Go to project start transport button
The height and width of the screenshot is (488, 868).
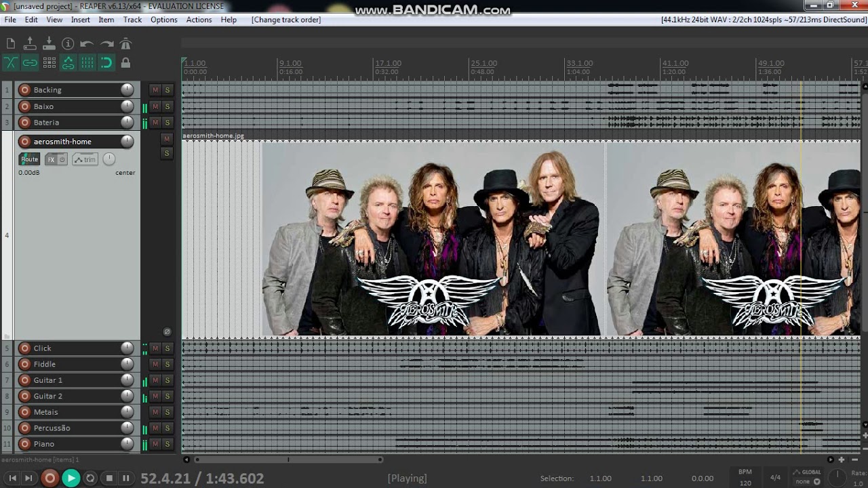coord(12,478)
